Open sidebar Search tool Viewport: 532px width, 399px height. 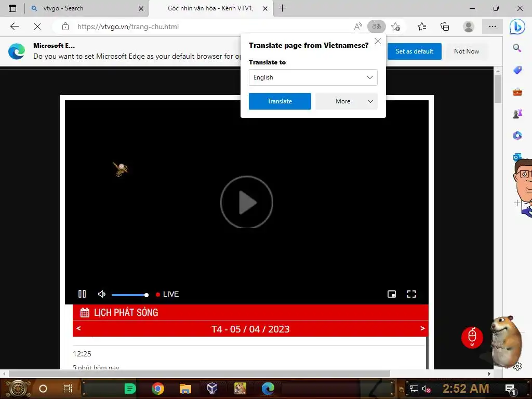(517, 48)
